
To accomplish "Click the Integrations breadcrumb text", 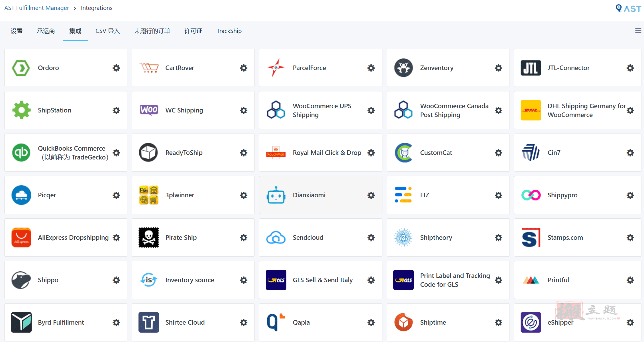I will point(97,8).
